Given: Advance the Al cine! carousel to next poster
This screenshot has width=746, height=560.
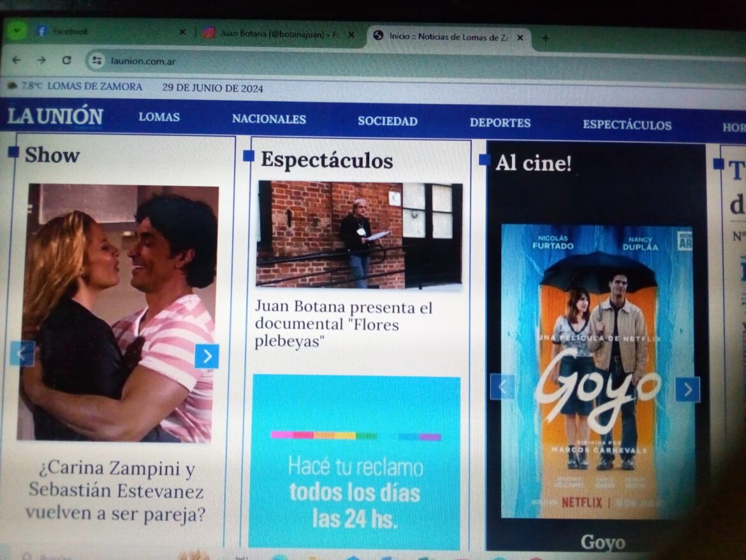Looking at the screenshot, I should [x=687, y=390].
